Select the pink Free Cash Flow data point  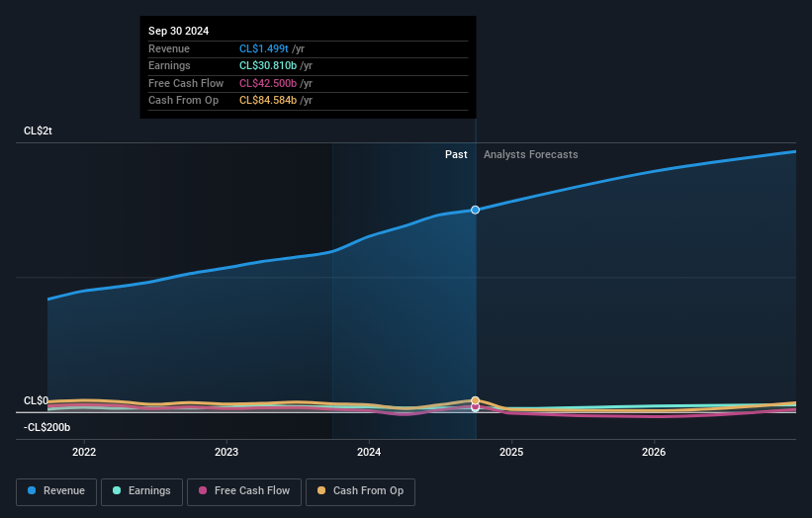click(x=476, y=407)
